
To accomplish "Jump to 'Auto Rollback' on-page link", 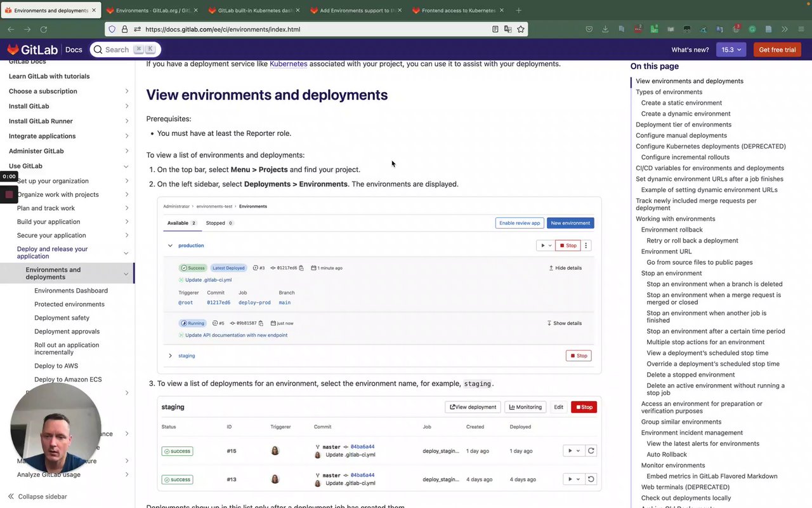I will (667, 455).
